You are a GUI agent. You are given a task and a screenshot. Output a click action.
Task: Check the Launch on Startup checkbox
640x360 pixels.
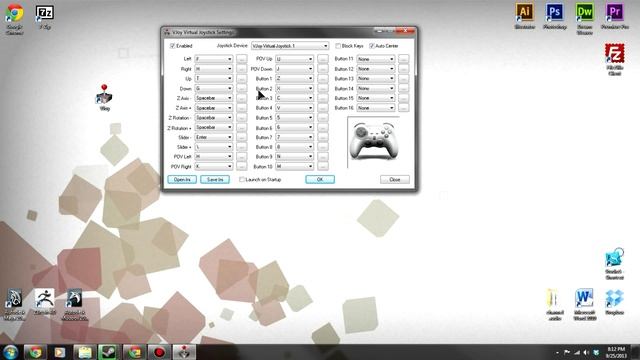coord(242,179)
